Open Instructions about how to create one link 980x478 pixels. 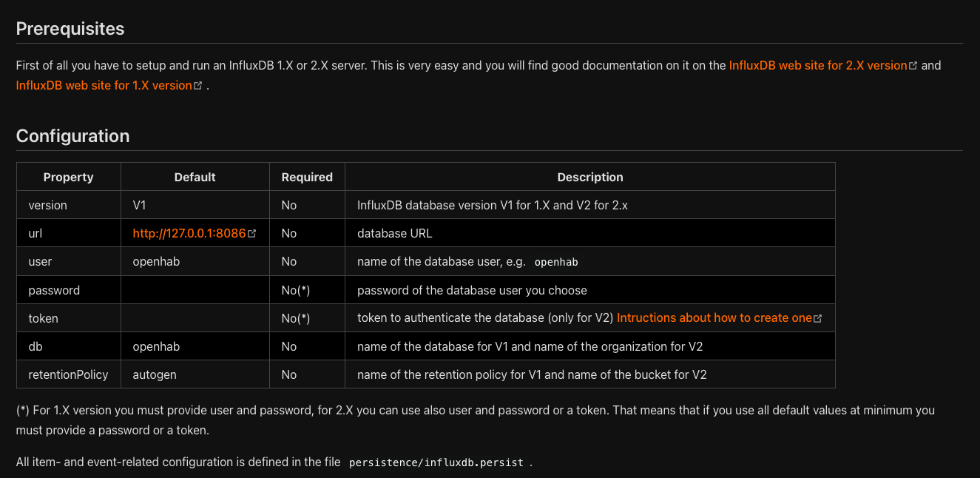[714, 317]
